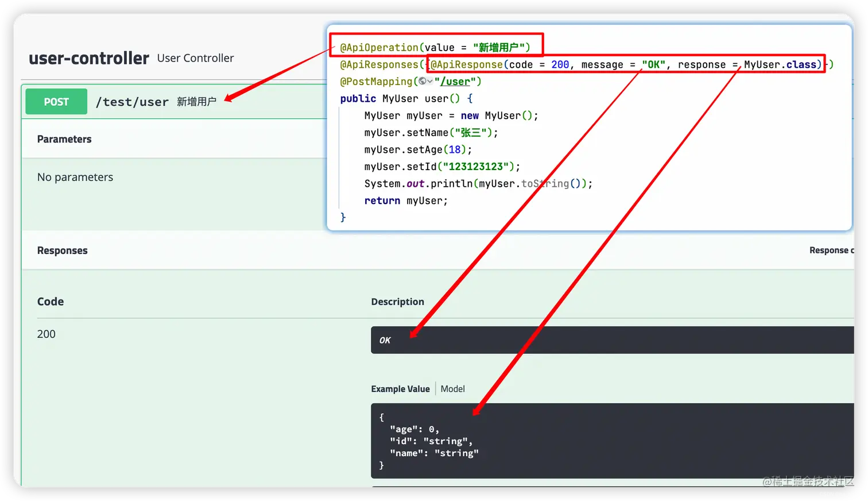Click the Response content type label
Image resolution: width=868 pixels, height=501 pixels.
coord(832,250)
